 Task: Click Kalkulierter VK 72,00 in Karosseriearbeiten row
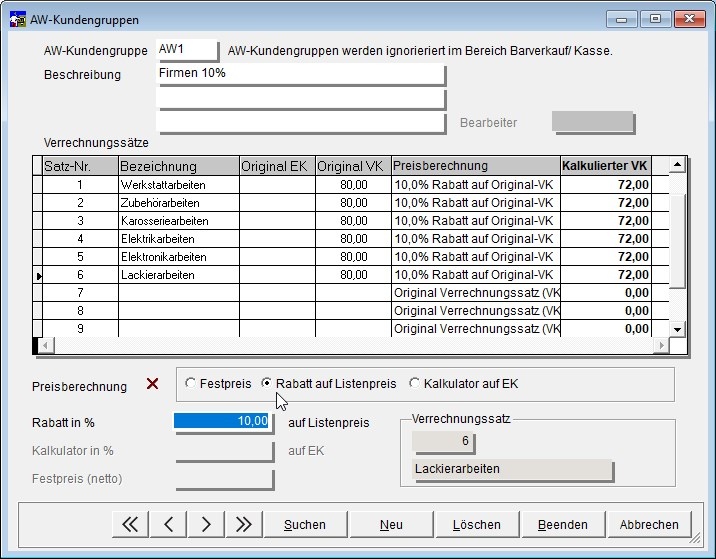pos(605,221)
